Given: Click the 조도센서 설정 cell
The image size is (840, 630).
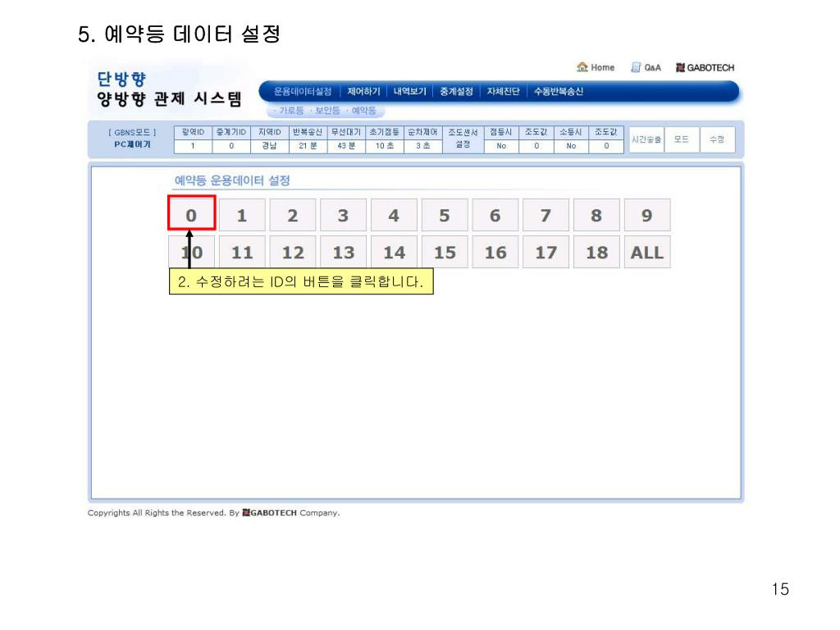Looking at the screenshot, I should tap(463, 139).
